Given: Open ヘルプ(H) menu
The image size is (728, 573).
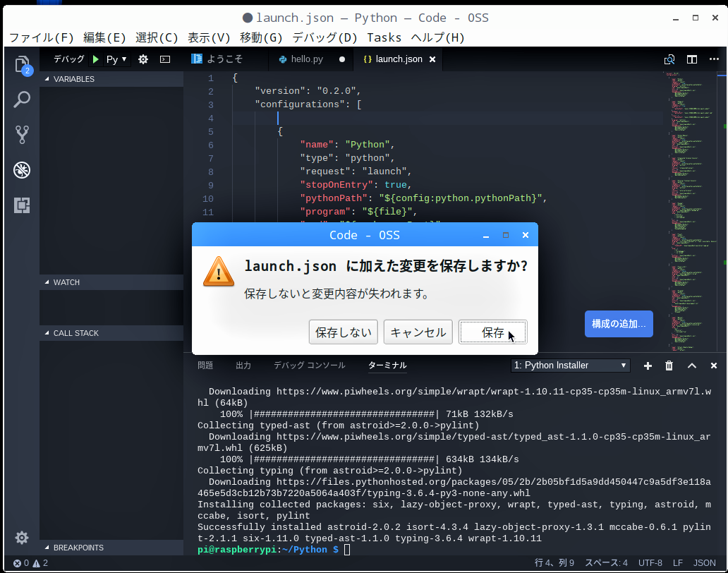Looking at the screenshot, I should coord(437,37).
